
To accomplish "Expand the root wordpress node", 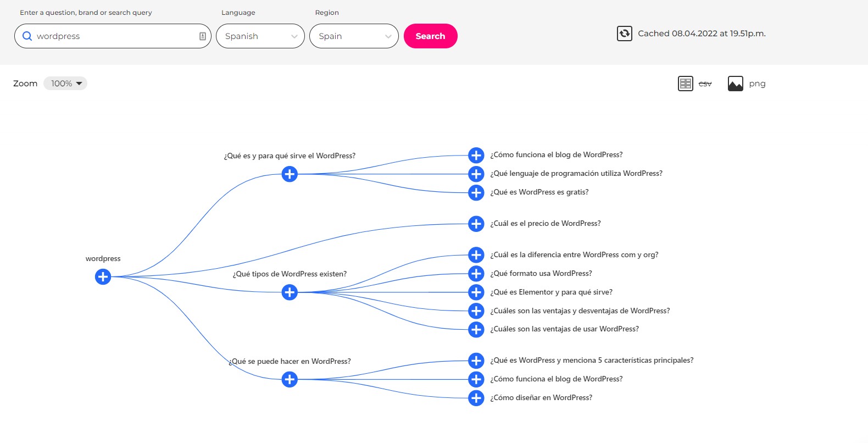I will [103, 276].
